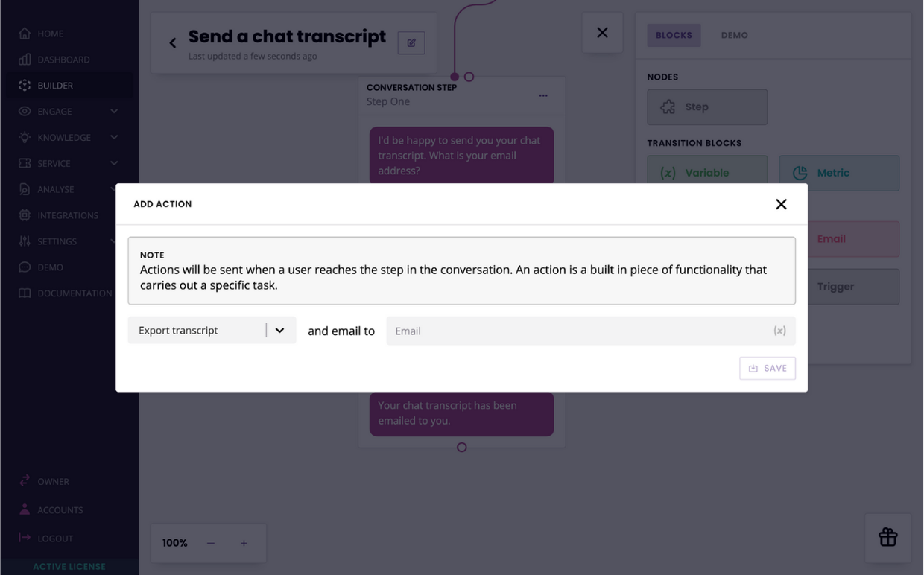This screenshot has height=575, width=924.
Task: Increase zoom with the plus button
Action: 244,544
